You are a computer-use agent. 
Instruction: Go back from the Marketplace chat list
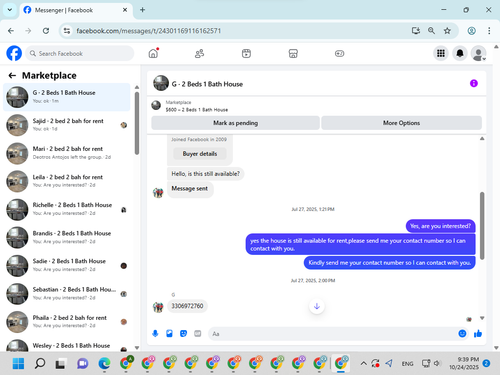click(x=12, y=76)
